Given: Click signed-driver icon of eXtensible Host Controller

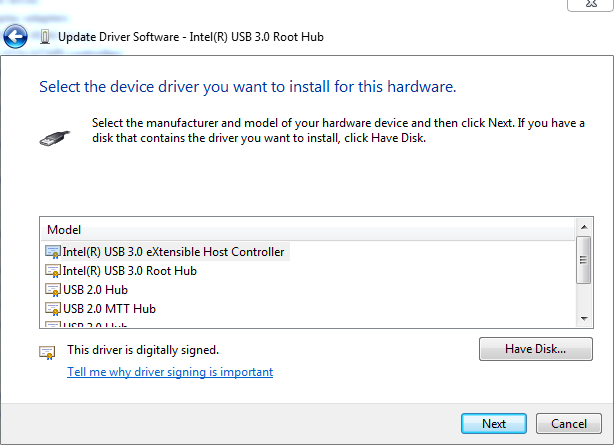Looking at the screenshot, I should tap(53, 252).
